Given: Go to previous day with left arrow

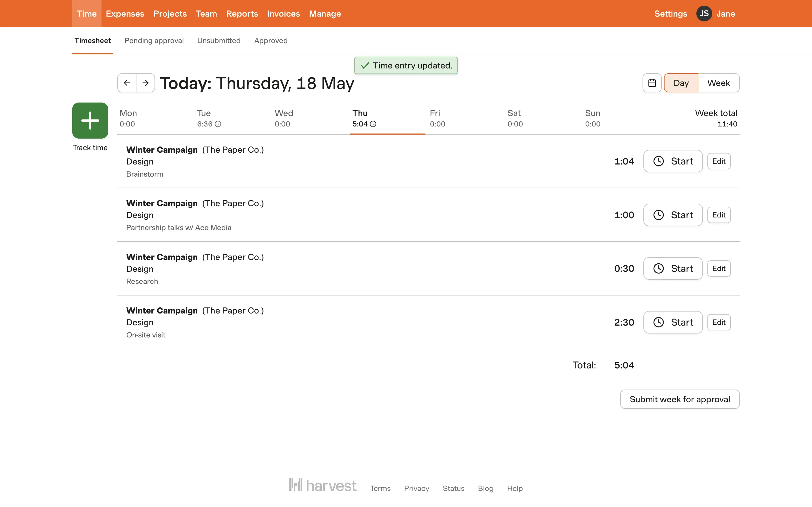Looking at the screenshot, I should tap(127, 83).
